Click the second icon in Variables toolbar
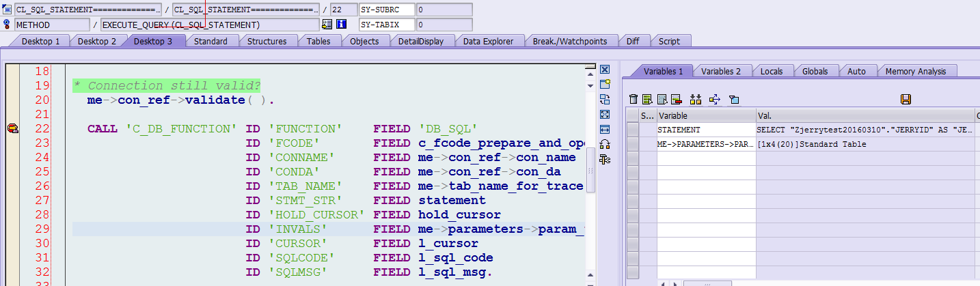The width and height of the screenshot is (980, 286). [647, 100]
